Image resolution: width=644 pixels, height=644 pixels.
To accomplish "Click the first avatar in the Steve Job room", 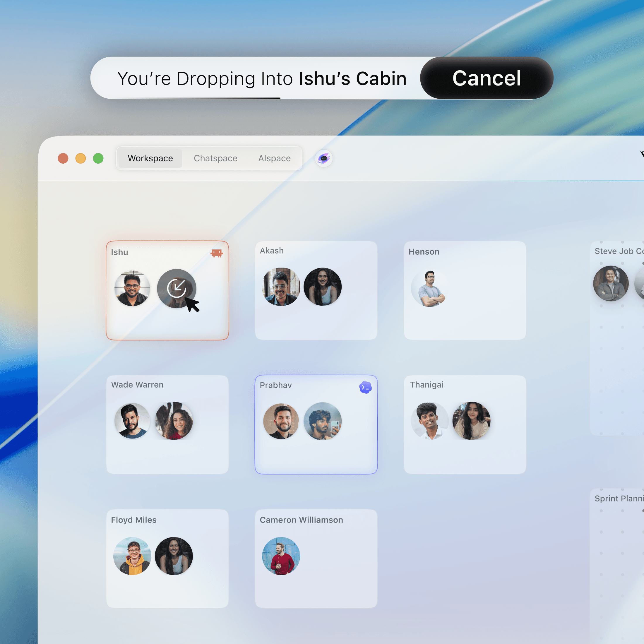I will click(x=611, y=283).
